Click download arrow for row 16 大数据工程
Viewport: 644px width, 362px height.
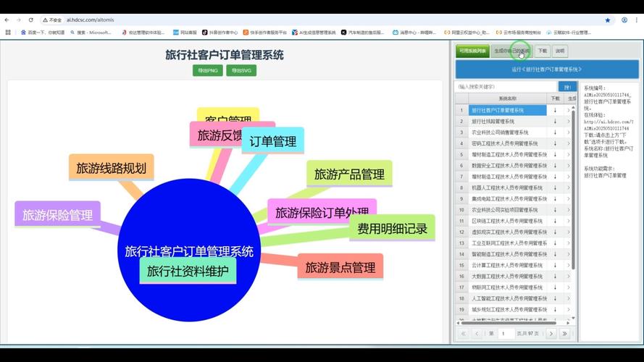click(x=556, y=277)
